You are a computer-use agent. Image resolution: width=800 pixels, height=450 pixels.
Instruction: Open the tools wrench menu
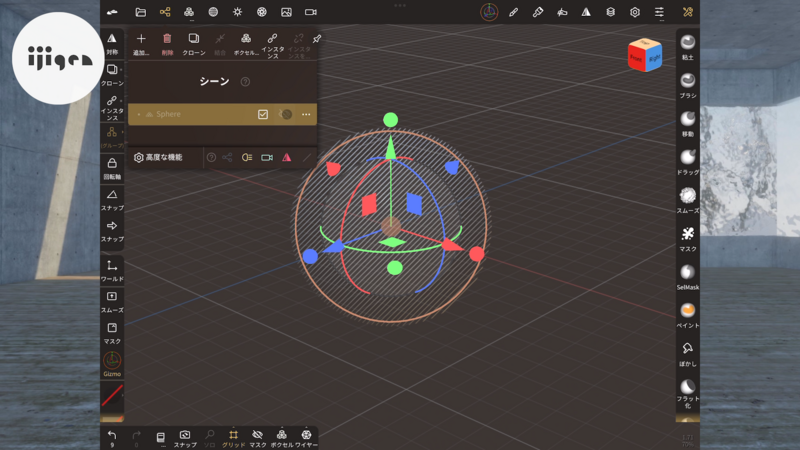(x=688, y=12)
